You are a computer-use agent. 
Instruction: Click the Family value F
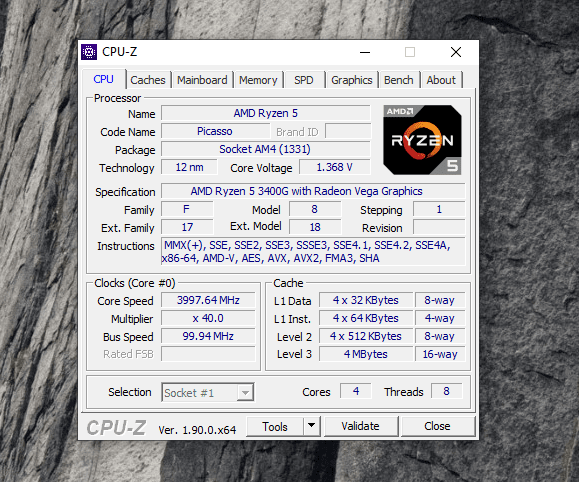187,209
